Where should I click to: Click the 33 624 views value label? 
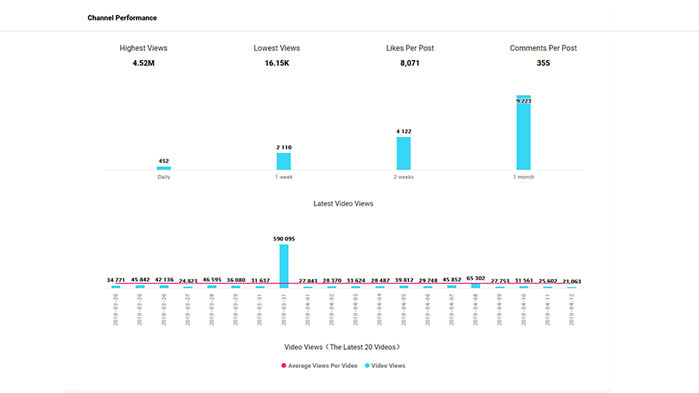click(x=356, y=281)
